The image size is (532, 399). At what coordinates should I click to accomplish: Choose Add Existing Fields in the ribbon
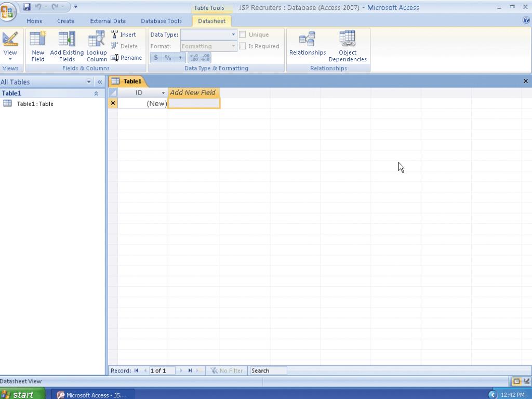tap(67, 46)
